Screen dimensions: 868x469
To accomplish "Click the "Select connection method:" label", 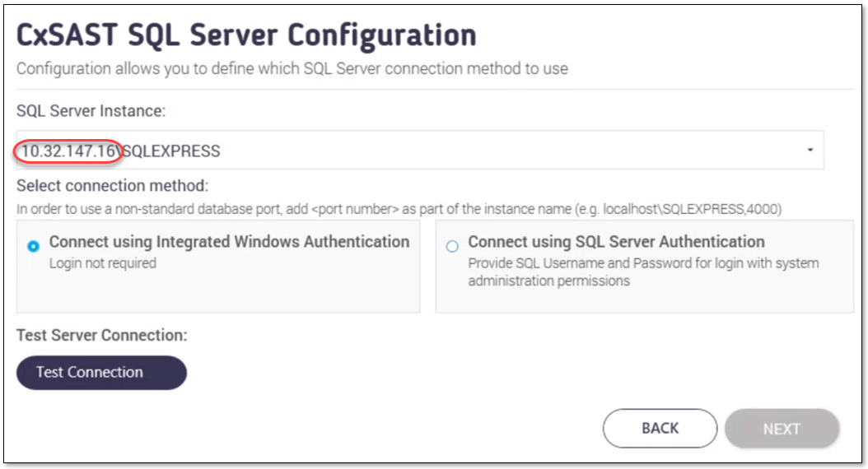I will 112,186.
